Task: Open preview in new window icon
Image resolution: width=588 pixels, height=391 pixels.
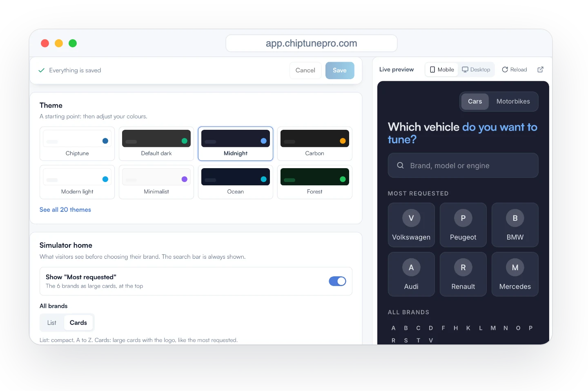Action: click(x=540, y=69)
